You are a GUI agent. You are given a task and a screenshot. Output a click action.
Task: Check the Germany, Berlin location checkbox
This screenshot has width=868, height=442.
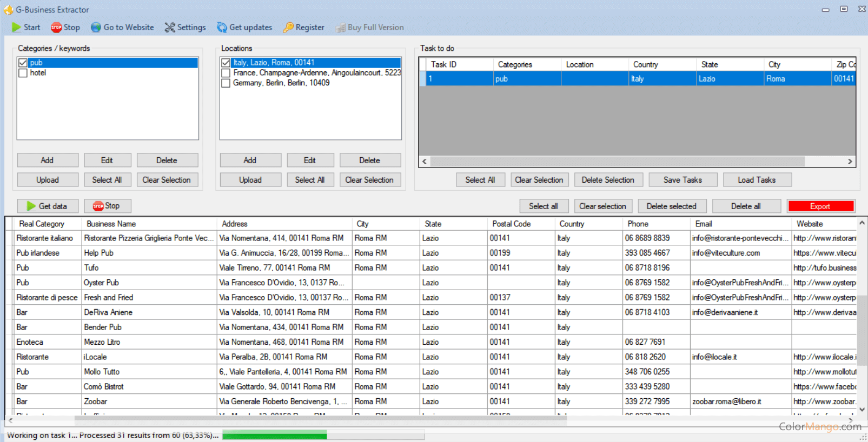tap(226, 83)
